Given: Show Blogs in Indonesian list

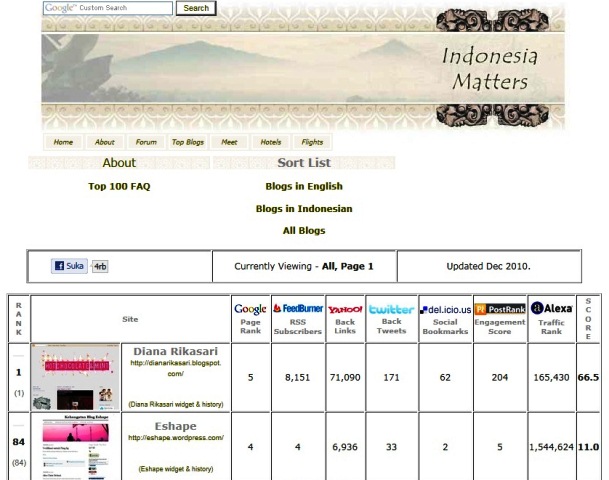Looking at the screenshot, I should coord(304,209).
